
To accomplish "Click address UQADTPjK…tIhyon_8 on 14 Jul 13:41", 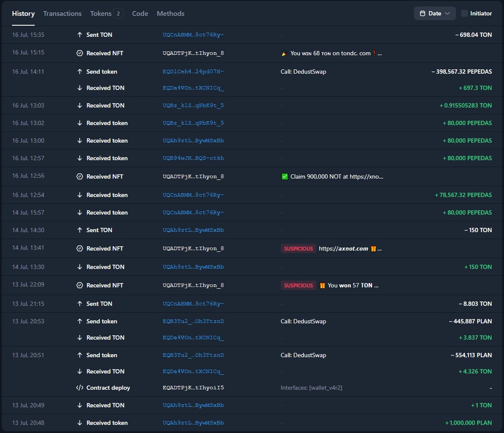I will tap(193, 248).
